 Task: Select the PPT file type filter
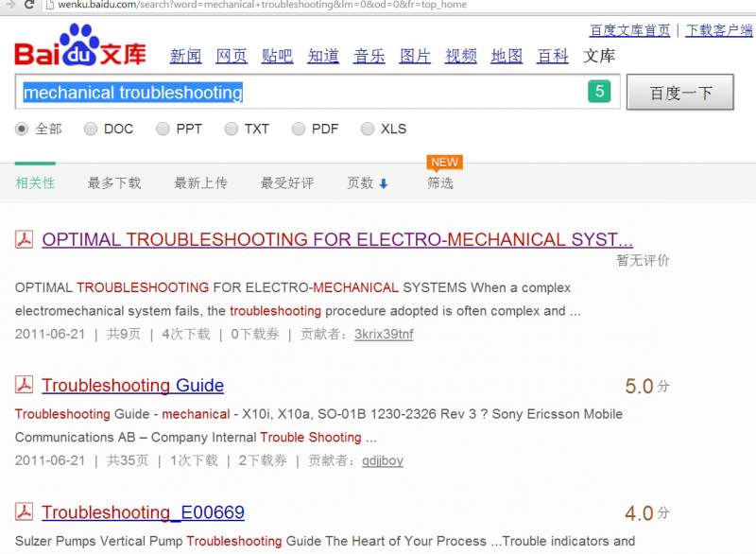(163, 129)
